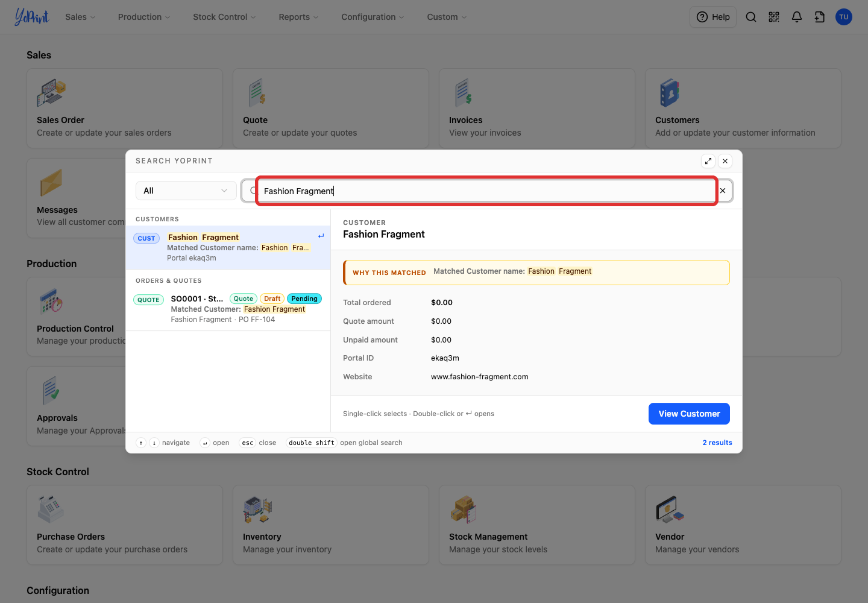Viewport: 868px width, 603px height.
Task: Click the Quote card icon
Action: click(x=257, y=93)
